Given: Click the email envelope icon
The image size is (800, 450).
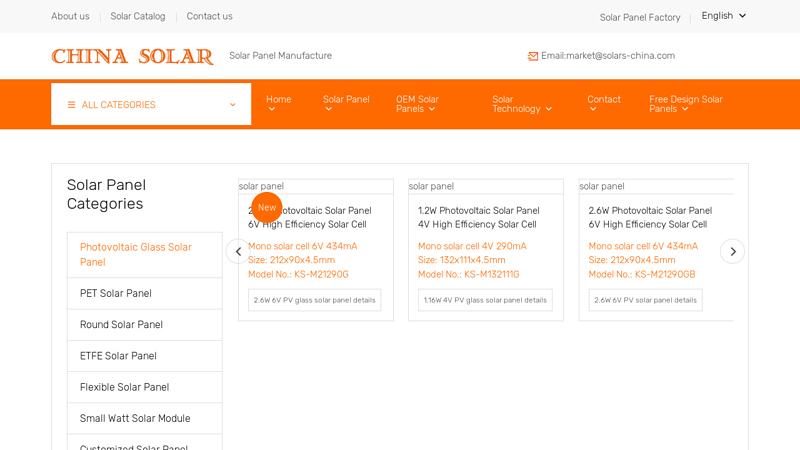Looking at the screenshot, I should click(x=533, y=56).
